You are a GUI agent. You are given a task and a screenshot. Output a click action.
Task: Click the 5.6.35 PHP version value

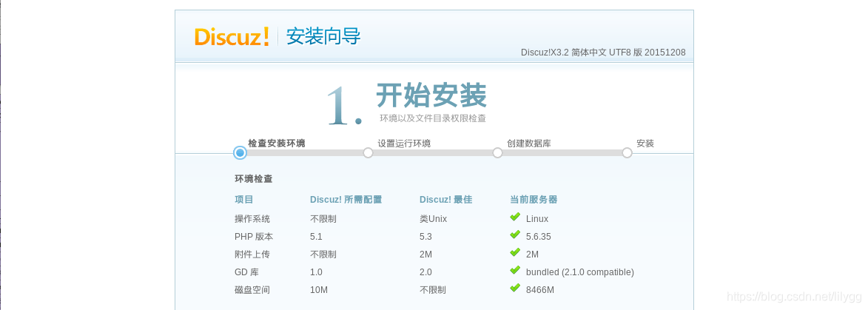pyautogui.click(x=538, y=236)
